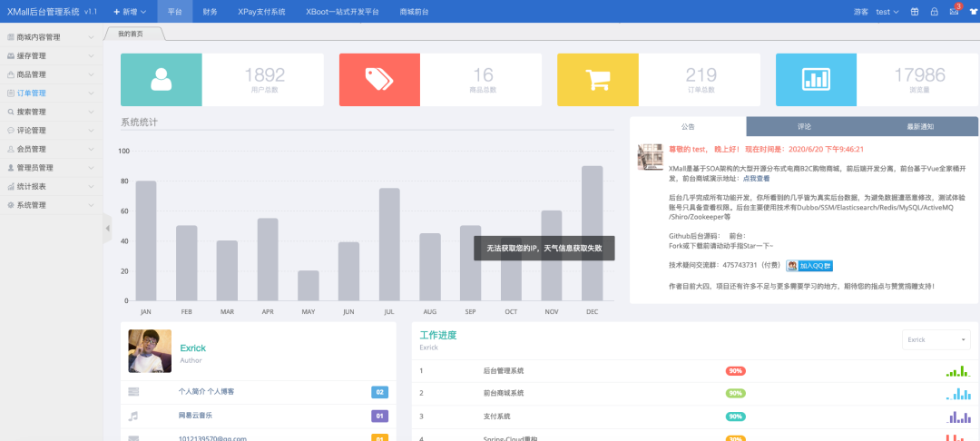Click the 点我查看 demo link

pyautogui.click(x=759, y=179)
